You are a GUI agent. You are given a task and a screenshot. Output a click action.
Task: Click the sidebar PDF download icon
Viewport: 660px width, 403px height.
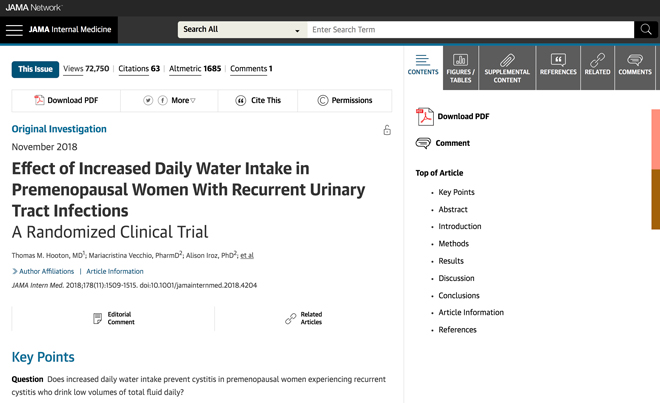[x=425, y=117]
